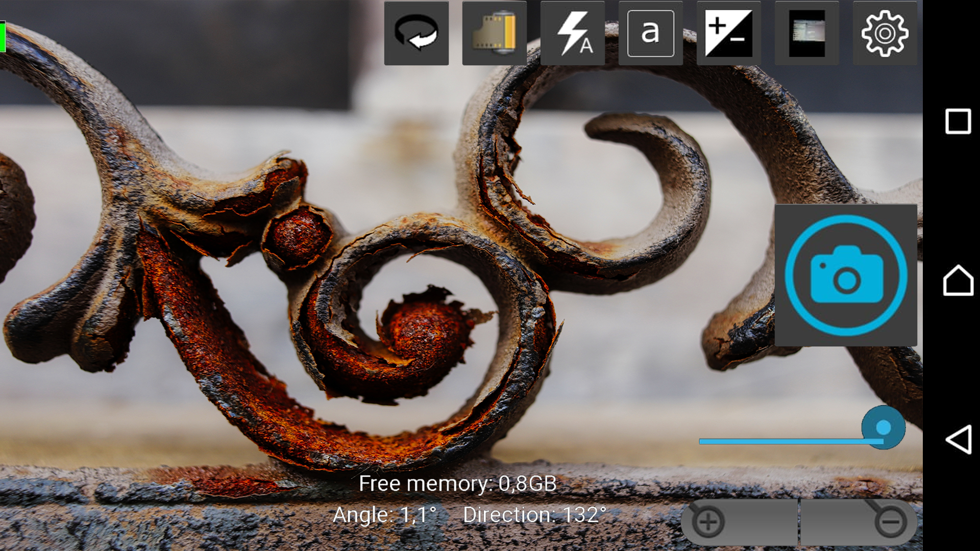Open the camera settings gear
Image resolution: width=980 pixels, height=551 pixels.
[x=885, y=33]
